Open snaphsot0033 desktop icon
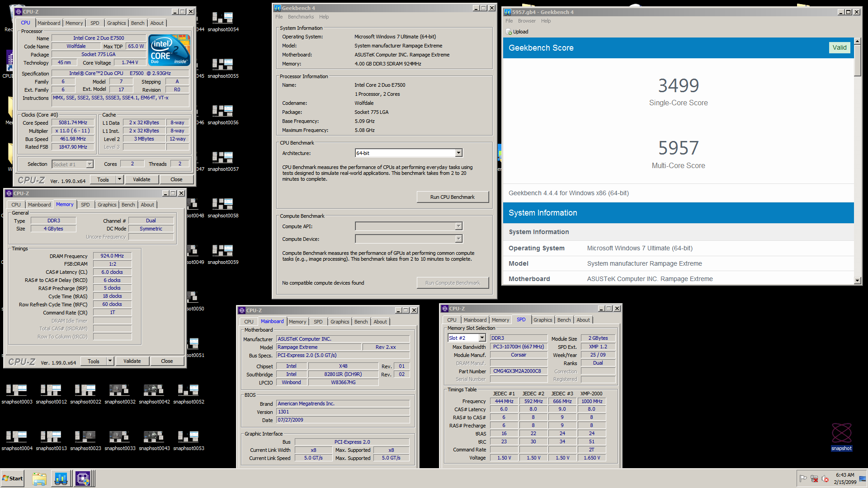Viewport: 868px width, 488px height. [x=120, y=441]
